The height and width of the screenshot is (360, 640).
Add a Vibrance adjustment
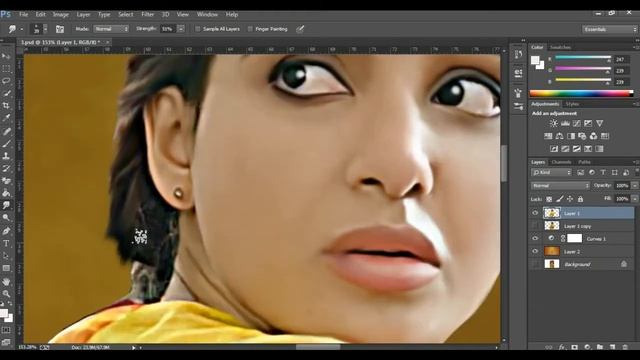tap(599, 123)
